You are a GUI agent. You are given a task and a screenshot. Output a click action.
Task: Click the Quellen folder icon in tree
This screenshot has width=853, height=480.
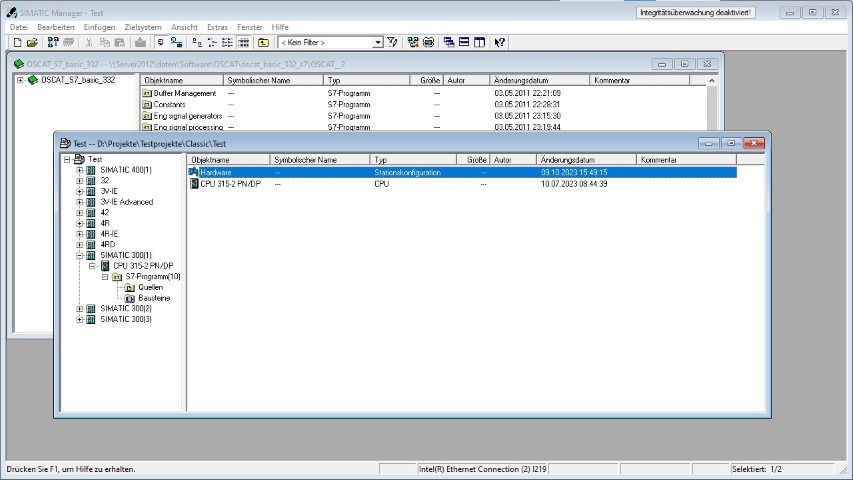click(x=129, y=287)
